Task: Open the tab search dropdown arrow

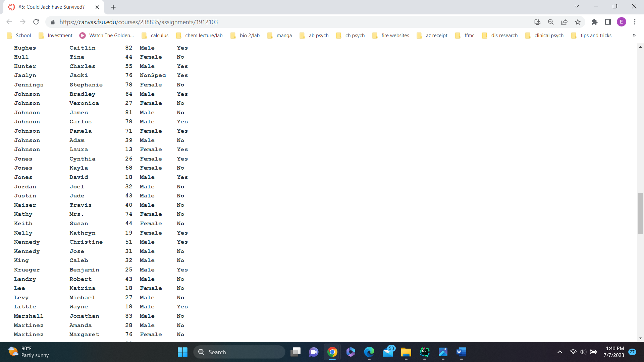Action: click(x=577, y=6)
